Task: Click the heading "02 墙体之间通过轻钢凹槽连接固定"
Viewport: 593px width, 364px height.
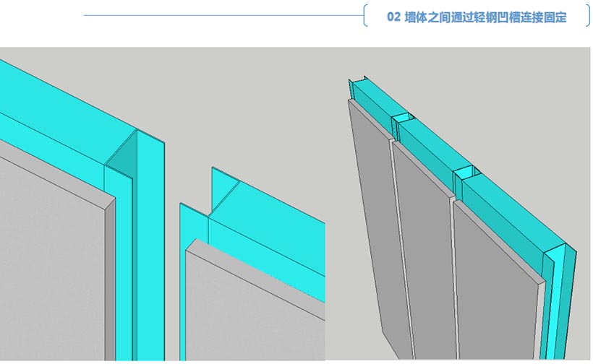Action: 477,17
